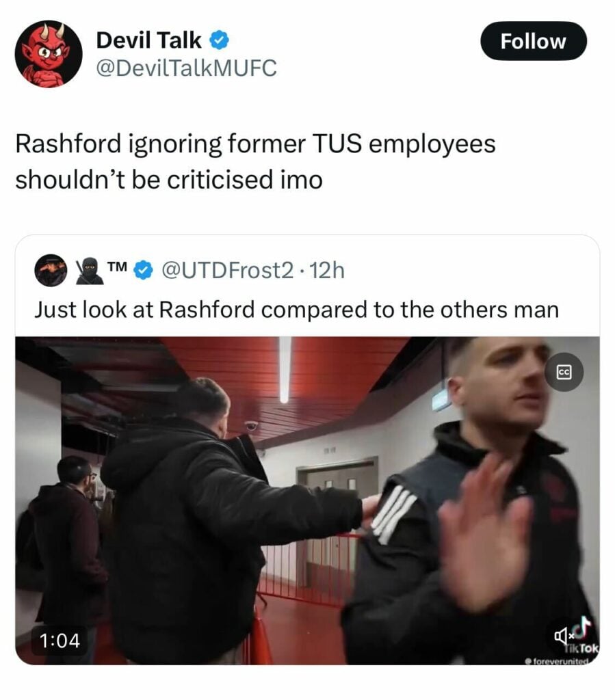
Task: Open the Devil Talk display name
Action: point(148,40)
